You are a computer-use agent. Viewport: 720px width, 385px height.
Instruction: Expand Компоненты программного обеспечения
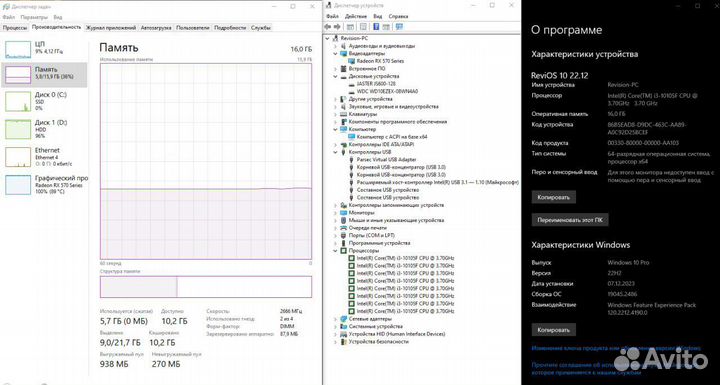point(336,122)
